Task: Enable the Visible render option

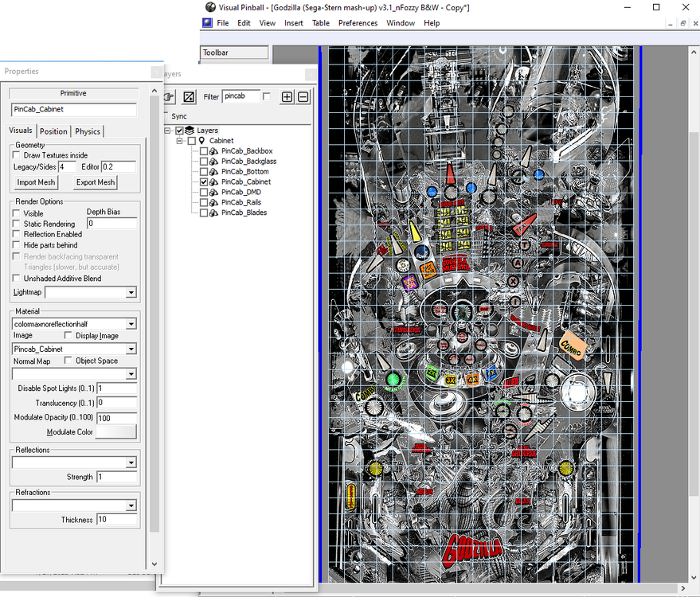Action: coord(17,213)
